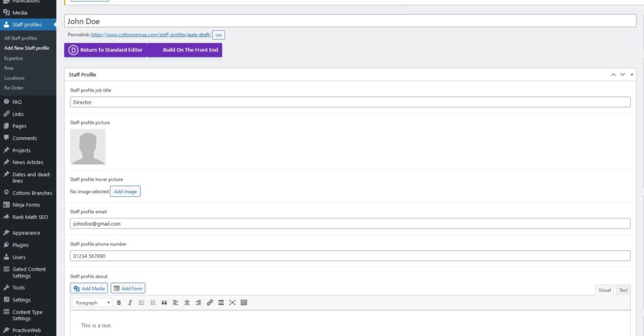Insert a numbered list
The height and width of the screenshot is (336, 644).
[153, 303]
